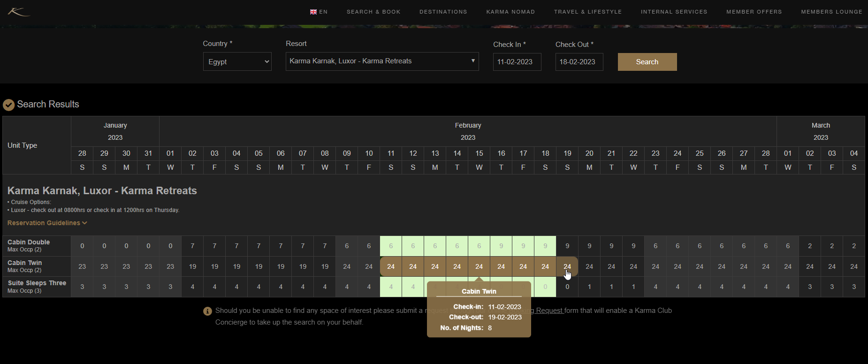Screen dimensions: 868x364
Task: Open the Internal Services menu
Action: tap(674, 12)
